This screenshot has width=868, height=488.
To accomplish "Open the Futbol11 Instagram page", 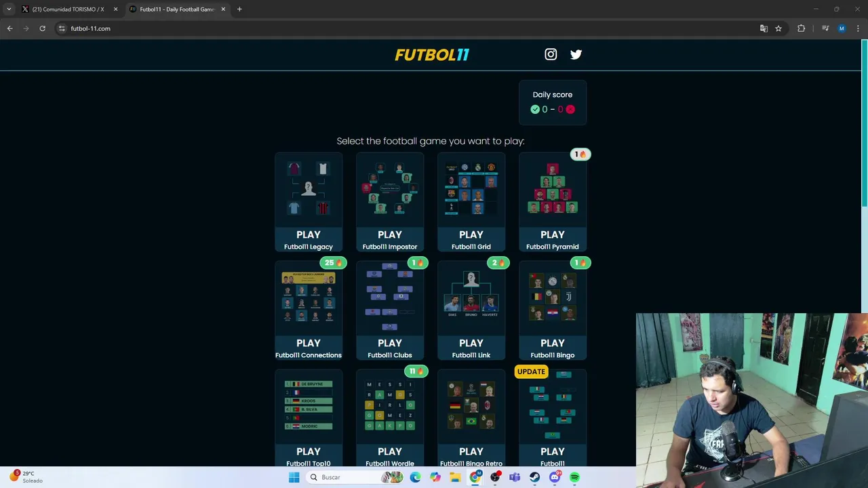I will pyautogui.click(x=551, y=54).
